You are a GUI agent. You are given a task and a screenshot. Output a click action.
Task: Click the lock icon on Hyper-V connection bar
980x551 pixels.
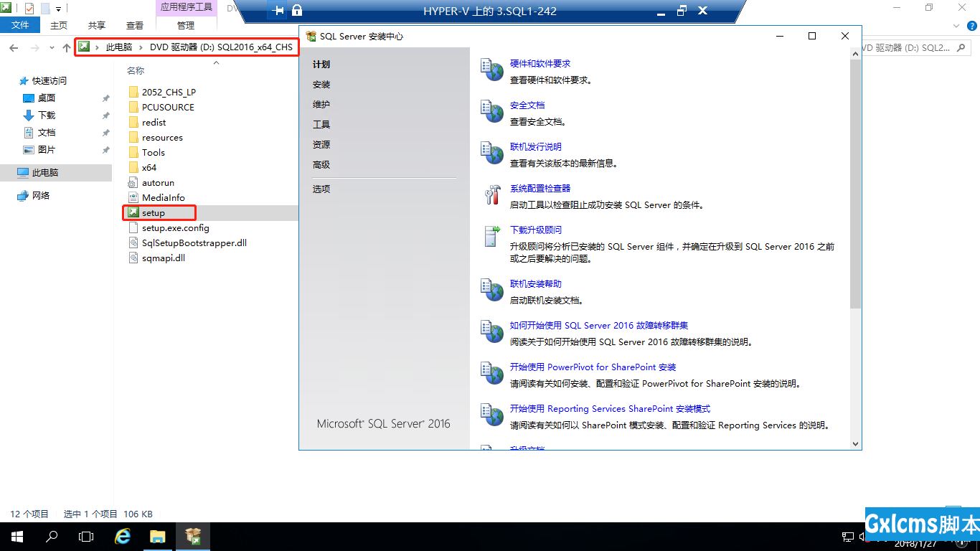click(x=297, y=11)
